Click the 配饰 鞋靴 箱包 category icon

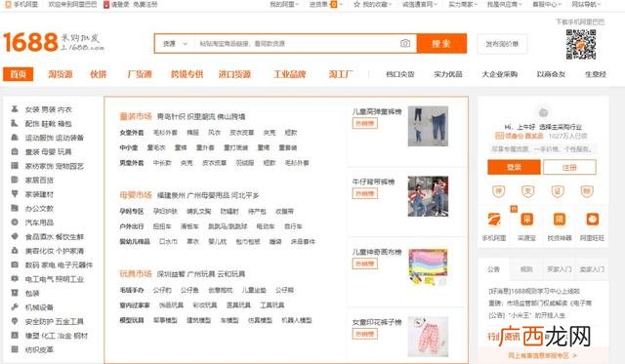tap(15, 123)
